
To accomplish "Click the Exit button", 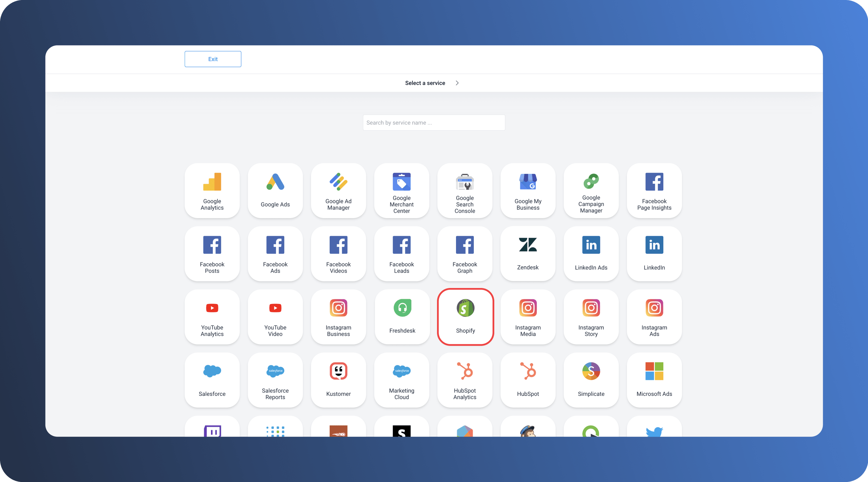I will pyautogui.click(x=213, y=59).
